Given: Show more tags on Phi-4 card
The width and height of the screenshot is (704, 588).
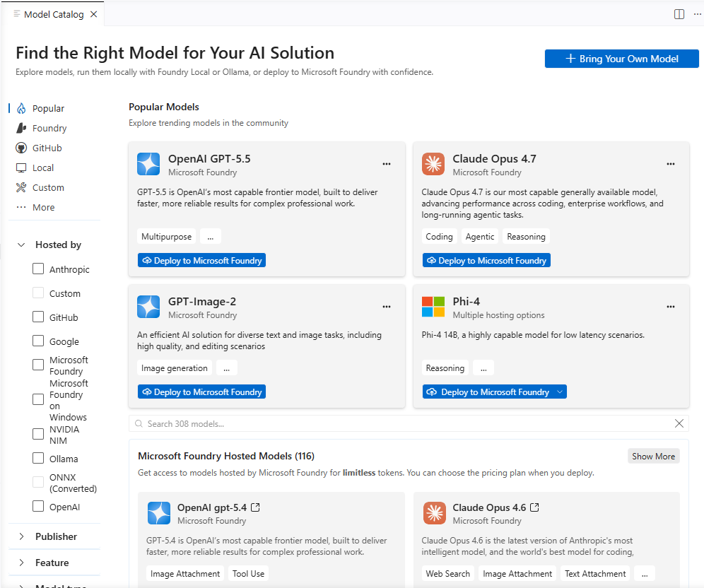Looking at the screenshot, I should point(483,368).
